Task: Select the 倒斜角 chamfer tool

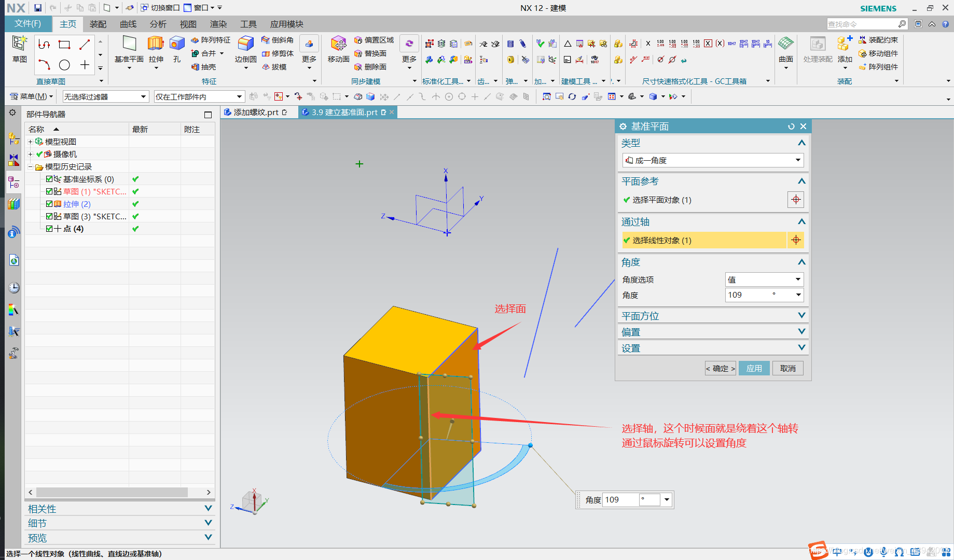Action: tap(278, 40)
